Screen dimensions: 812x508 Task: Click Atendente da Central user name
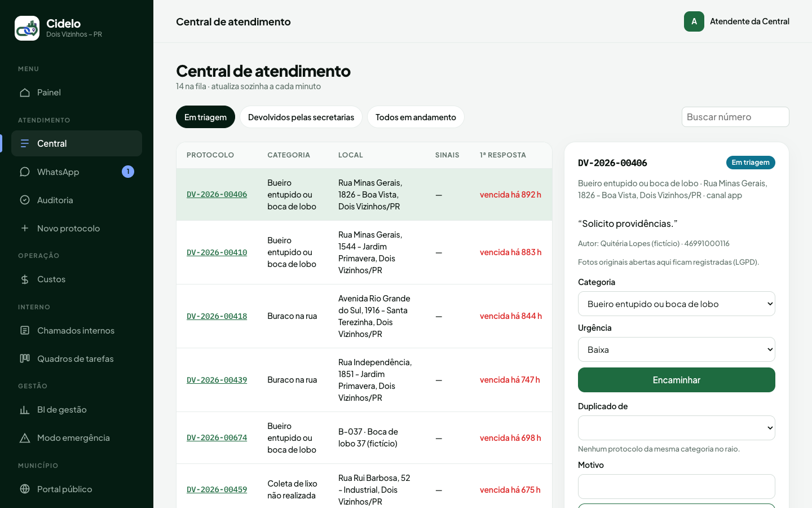[x=749, y=21]
